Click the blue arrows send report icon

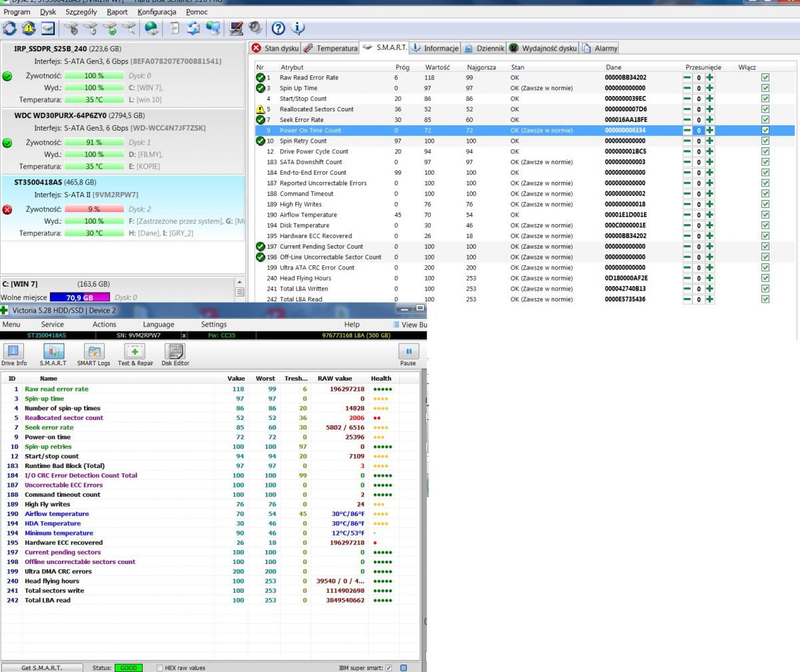pos(194,28)
